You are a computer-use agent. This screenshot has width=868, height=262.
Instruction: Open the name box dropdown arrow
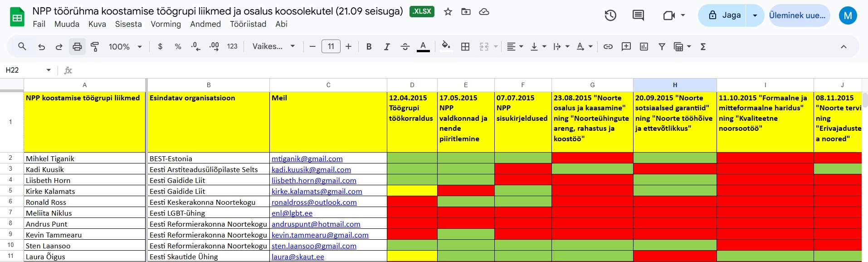[x=49, y=70]
